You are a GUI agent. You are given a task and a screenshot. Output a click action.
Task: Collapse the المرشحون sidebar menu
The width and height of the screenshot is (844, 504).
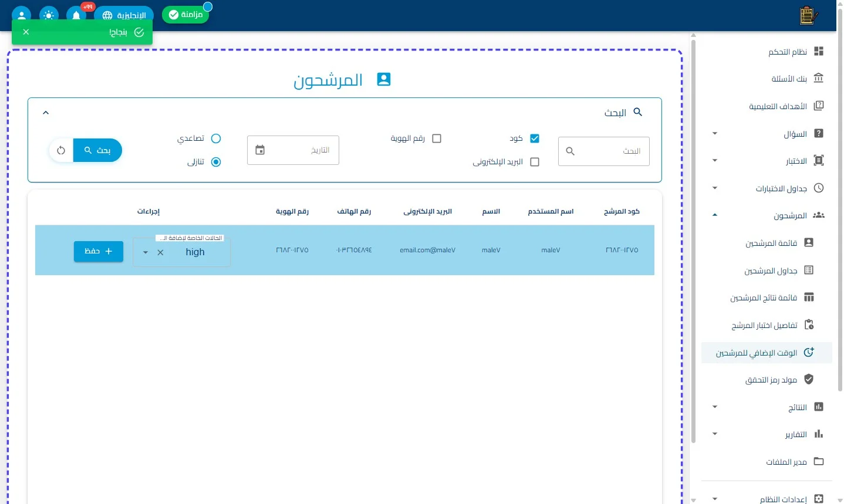767,215
